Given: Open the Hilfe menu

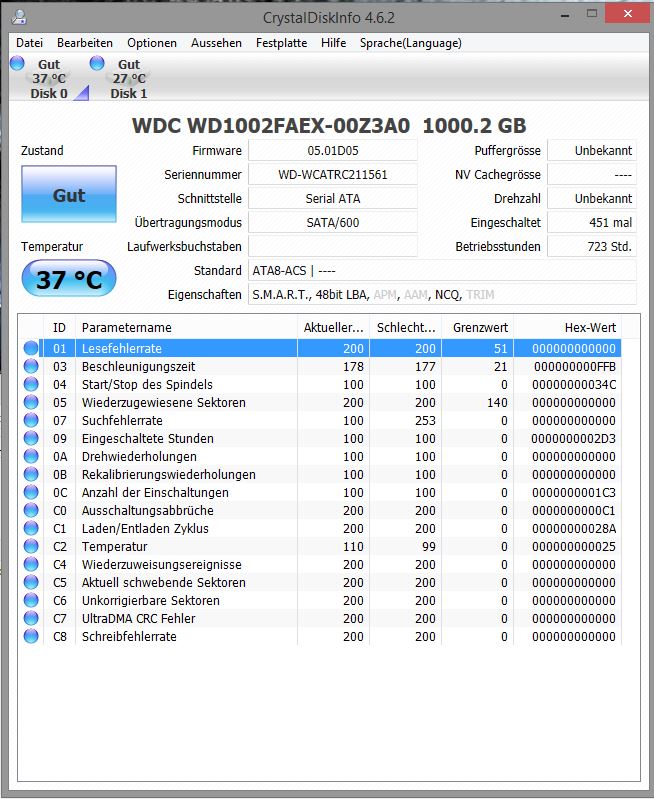Looking at the screenshot, I should tap(333, 43).
